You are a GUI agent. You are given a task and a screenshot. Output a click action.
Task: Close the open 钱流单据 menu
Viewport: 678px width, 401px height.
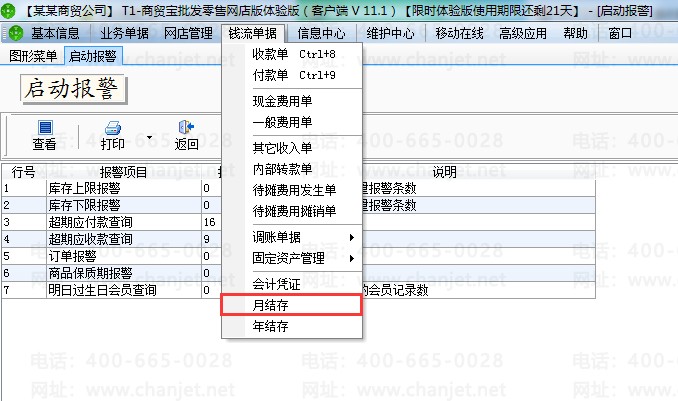tap(253, 33)
